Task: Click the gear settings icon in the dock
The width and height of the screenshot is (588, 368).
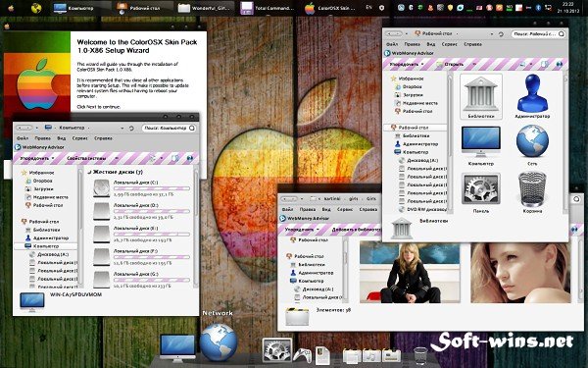Action: click(276, 350)
